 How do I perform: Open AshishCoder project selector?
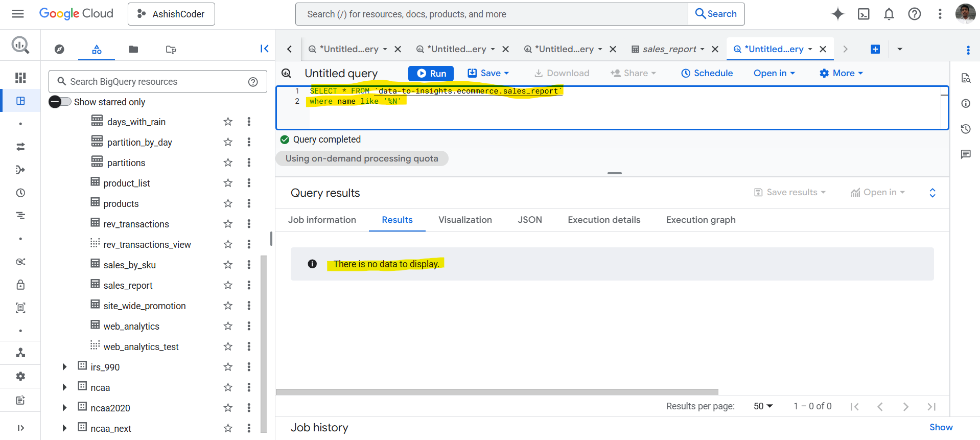click(171, 14)
